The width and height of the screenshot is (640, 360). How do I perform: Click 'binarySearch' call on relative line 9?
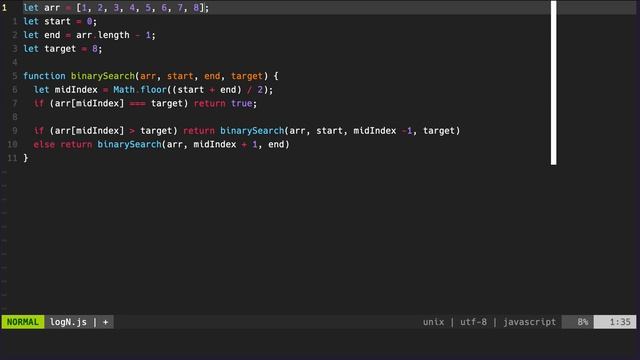coord(252,131)
